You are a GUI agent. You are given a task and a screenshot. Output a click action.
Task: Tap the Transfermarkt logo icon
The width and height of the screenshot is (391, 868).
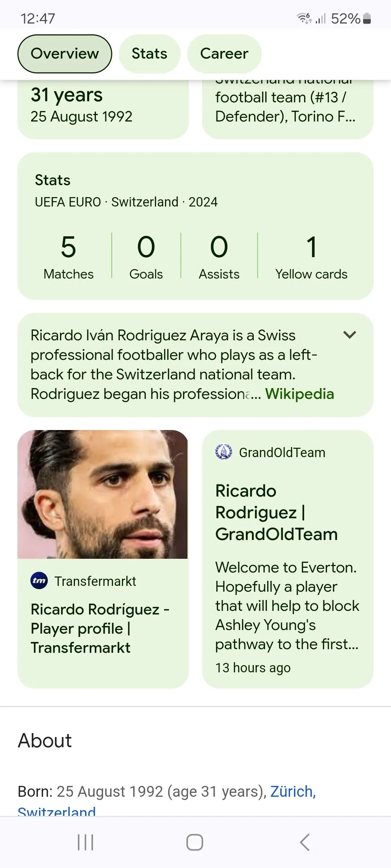pos(39,581)
